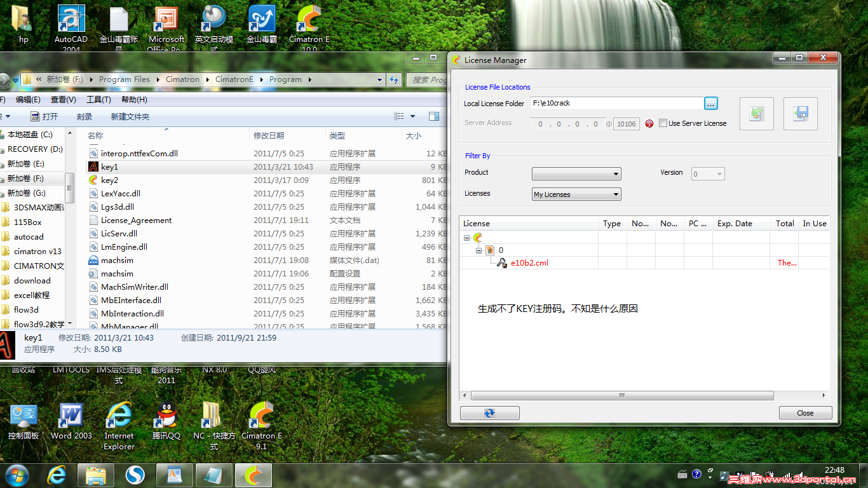Click the In Use column header

[815, 224]
